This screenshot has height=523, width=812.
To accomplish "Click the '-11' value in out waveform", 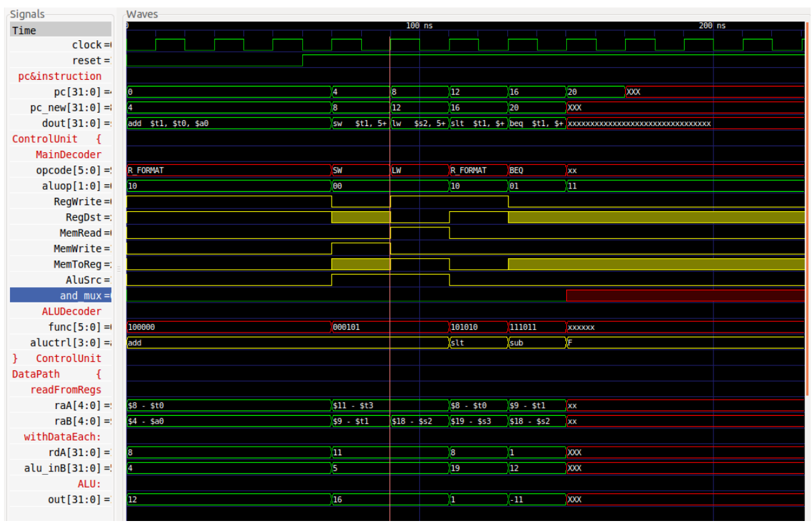I will pos(517,500).
